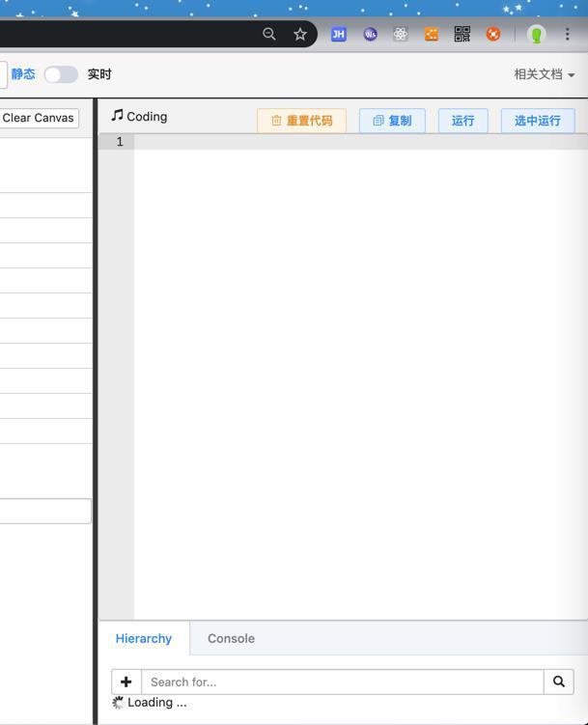The image size is (588, 725).
Task: Click the 复制 copy button
Action: 392,121
